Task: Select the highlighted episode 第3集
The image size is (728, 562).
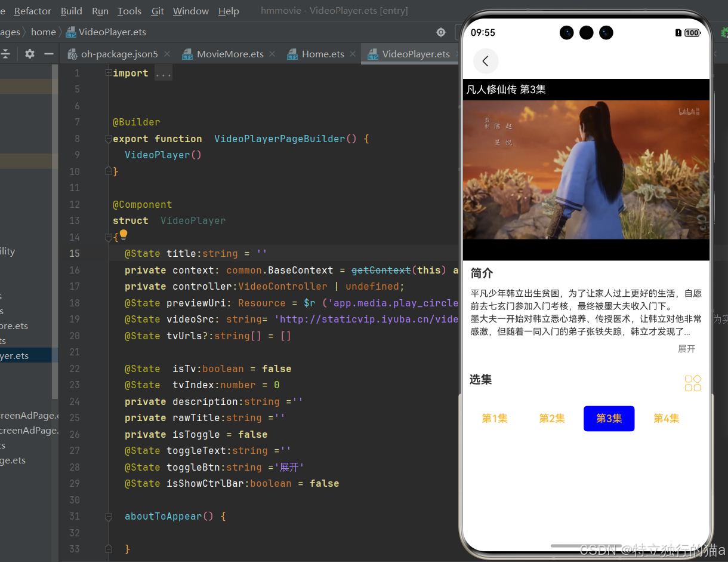Action: click(x=609, y=419)
